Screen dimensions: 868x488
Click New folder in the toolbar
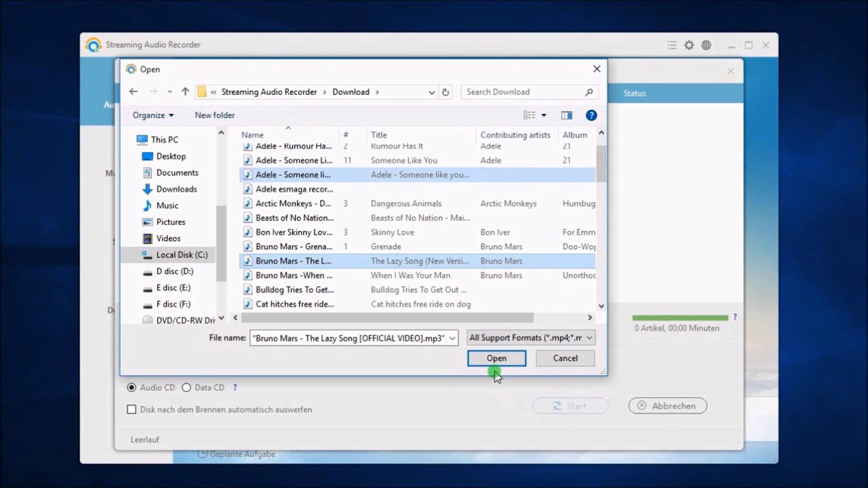[x=215, y=115]
